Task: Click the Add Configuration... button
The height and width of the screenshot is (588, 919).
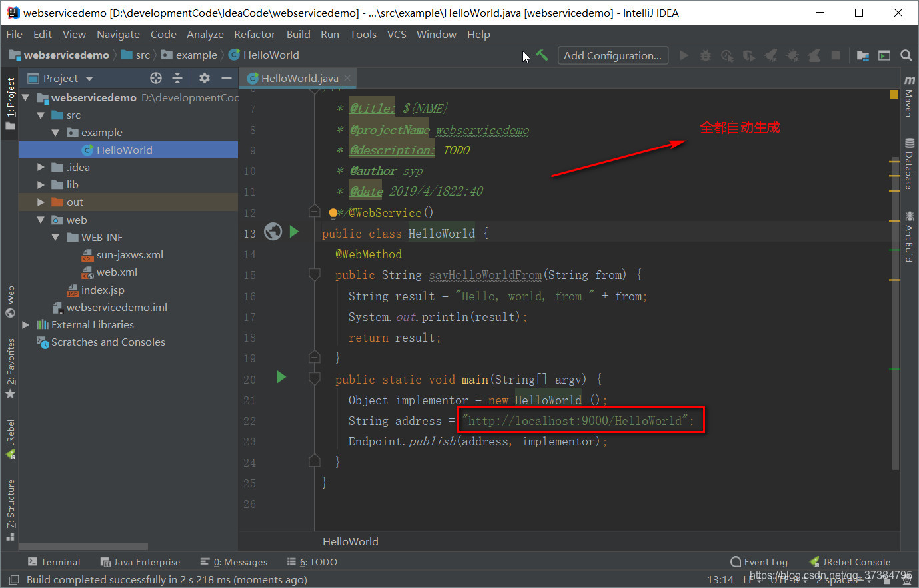Action: coord(612,55)
